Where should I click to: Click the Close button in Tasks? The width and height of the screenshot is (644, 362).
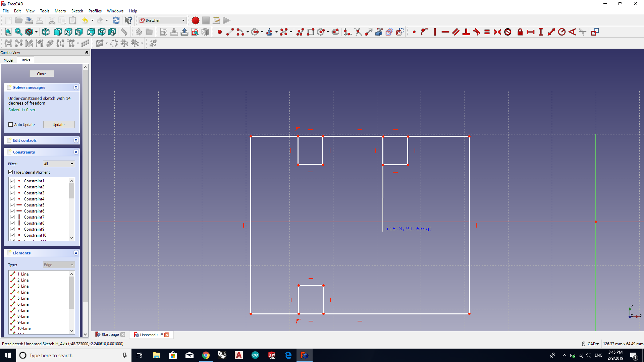coord(41,74)
